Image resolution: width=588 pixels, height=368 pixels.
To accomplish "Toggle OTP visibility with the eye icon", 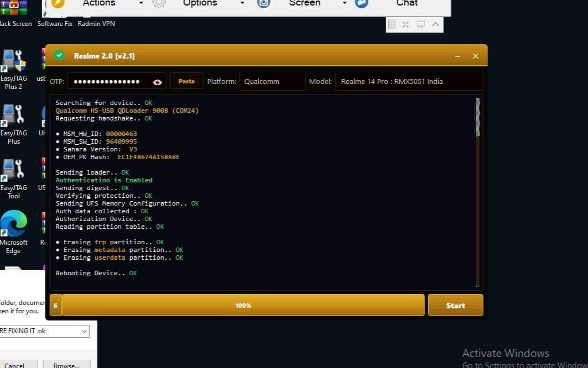I will [158, 82].
